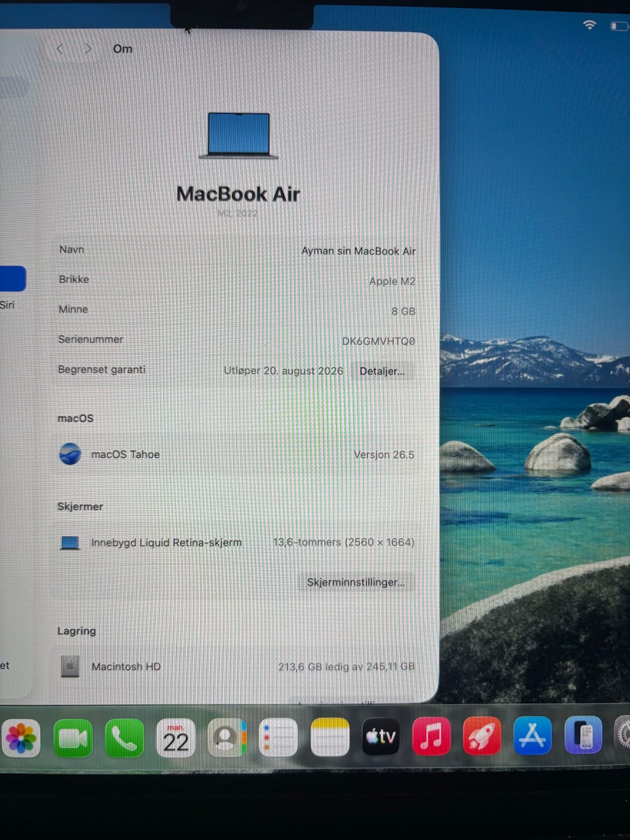This screenshot has height=840, width=630.
Task: Click the 'macOS' section heading
Action: [x=75, y=418]
